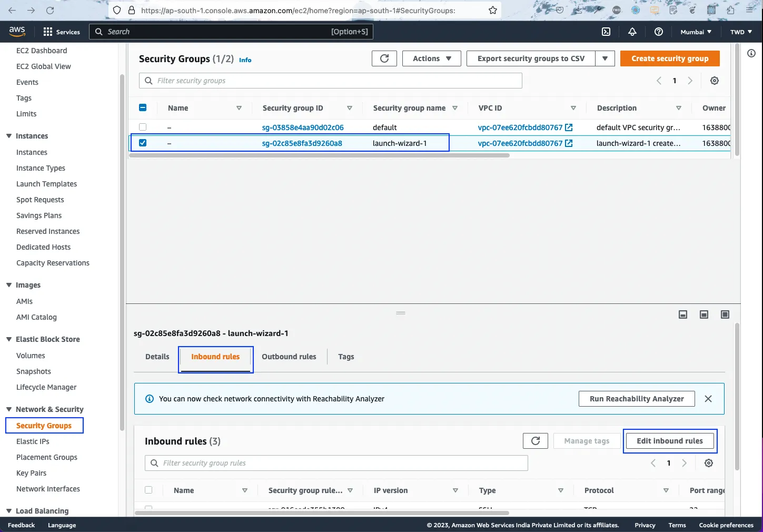The image size is (763, 532).
Task: Click the details panel split-resize handle
Action: (x=401, y=313)
